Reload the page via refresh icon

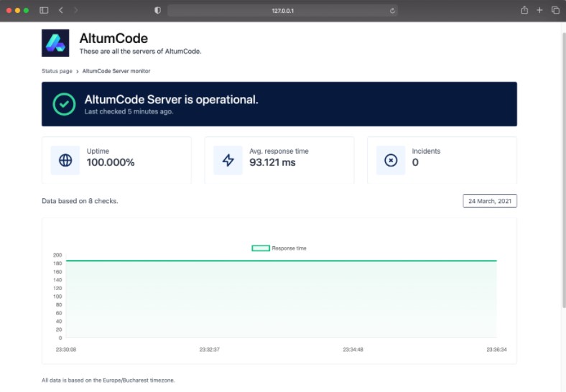tap(392, 11)
